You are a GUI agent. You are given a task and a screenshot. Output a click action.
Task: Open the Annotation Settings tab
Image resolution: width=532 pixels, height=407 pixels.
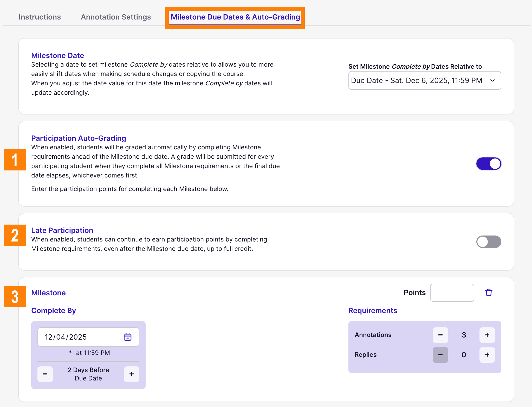coord(116,17)
